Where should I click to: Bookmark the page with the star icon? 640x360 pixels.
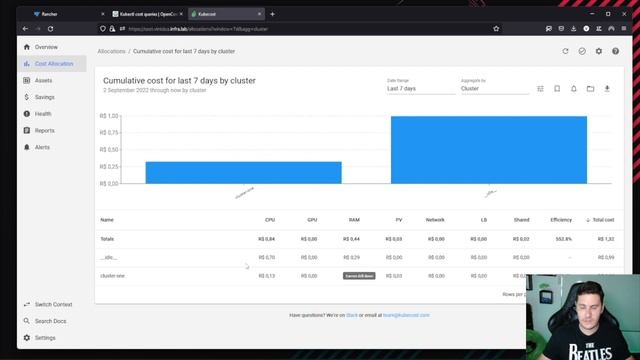click(x=496, y=29)
